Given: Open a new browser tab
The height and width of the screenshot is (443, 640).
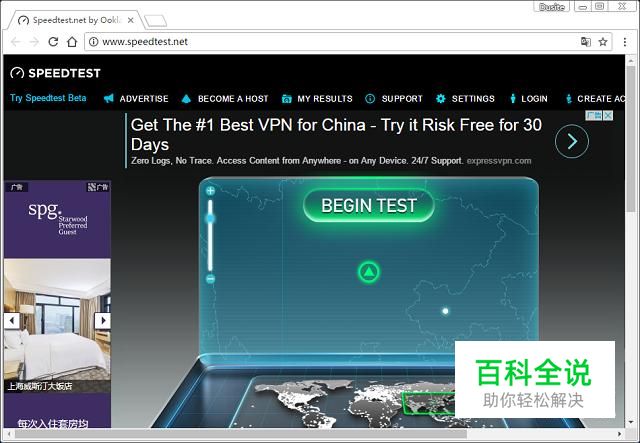Looking at the screenshot, I should tap(156, 21).
